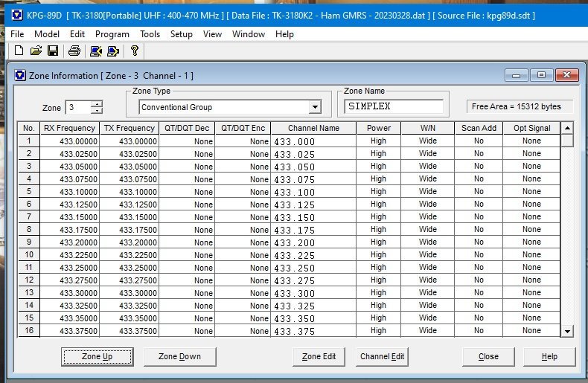Write data to radio toolbar icon
This screenshot has height=383, width=588.
pyautogui.click(x=112, y=51)
